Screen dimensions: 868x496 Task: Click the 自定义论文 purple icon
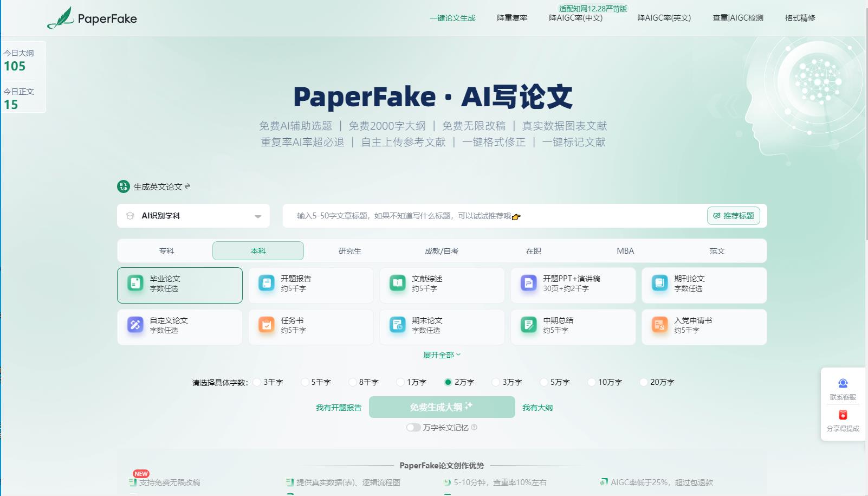click(x=135, y=325)
